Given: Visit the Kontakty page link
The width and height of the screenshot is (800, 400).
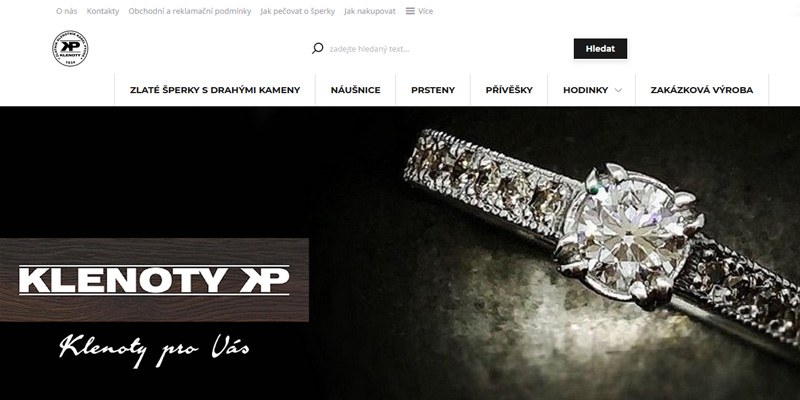Looking at the screenshot, I should tap(103, 11).
